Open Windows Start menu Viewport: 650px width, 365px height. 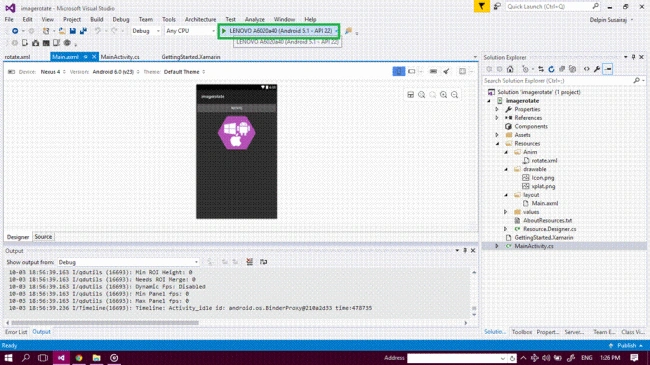coord(8,358)
